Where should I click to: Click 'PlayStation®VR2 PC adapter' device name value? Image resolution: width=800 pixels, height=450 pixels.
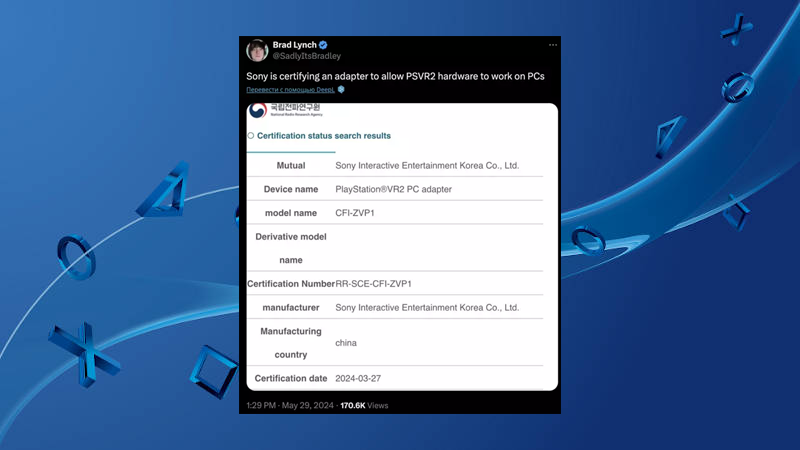click(x=393, y=189)
